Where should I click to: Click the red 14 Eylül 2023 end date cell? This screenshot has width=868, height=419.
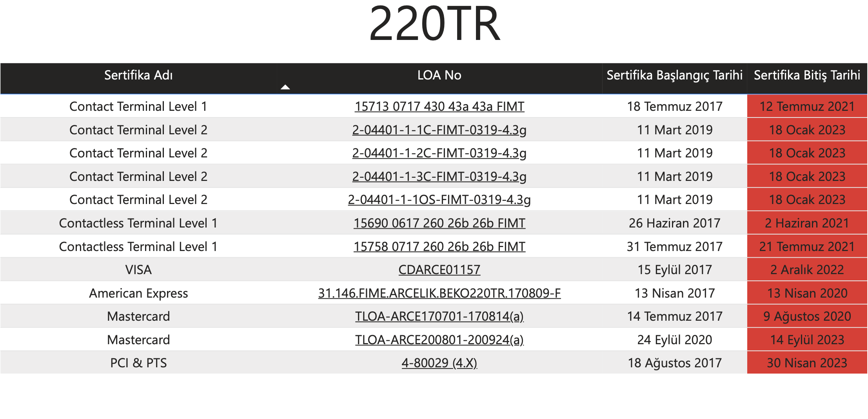(807, 340)
